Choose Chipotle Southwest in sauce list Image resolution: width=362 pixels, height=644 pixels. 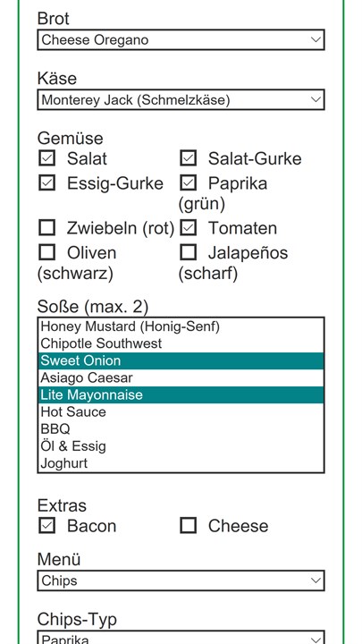pyautogui.click(x=181, y=343)
